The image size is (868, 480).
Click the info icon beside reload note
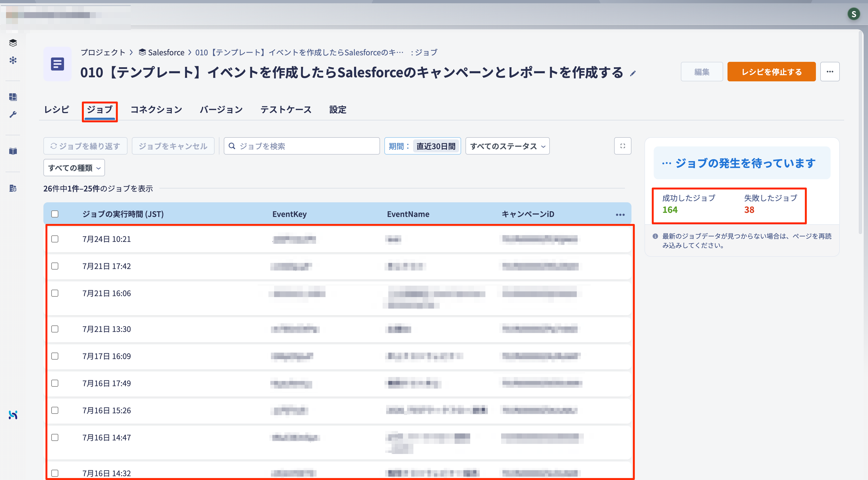pos(655,236)
